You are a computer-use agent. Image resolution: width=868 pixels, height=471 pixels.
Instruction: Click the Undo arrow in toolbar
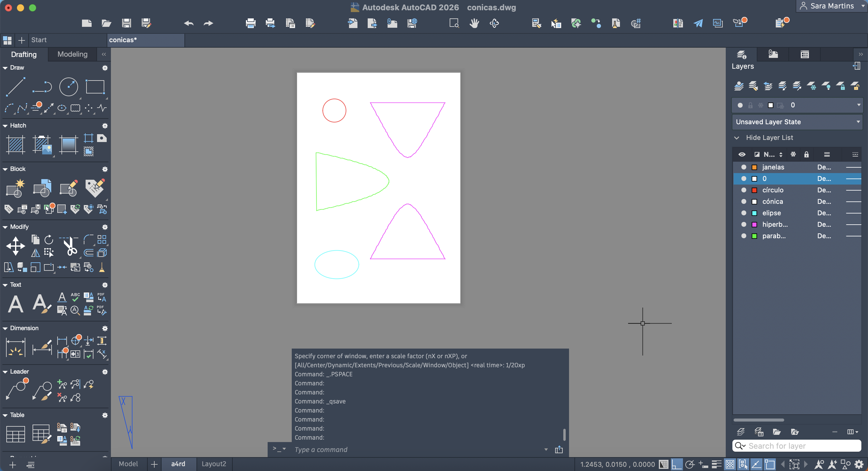click(x=189, y=23)
